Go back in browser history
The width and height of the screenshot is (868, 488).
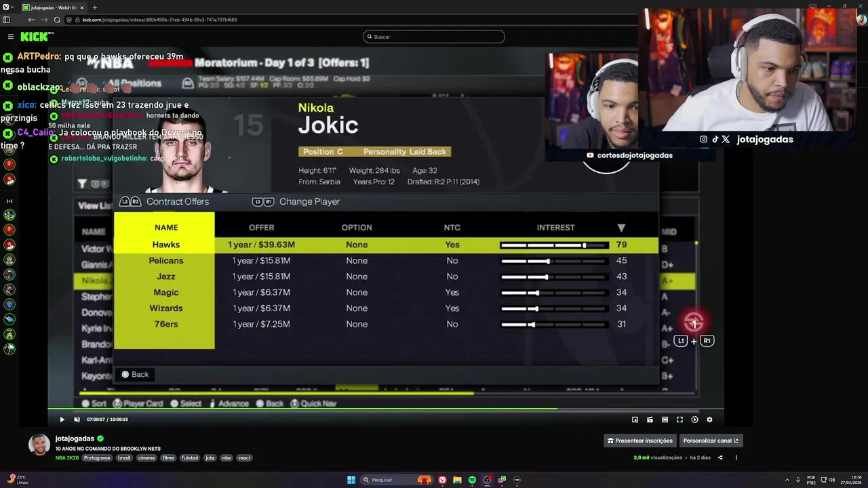pyautogui.click(x=31, y=20)
